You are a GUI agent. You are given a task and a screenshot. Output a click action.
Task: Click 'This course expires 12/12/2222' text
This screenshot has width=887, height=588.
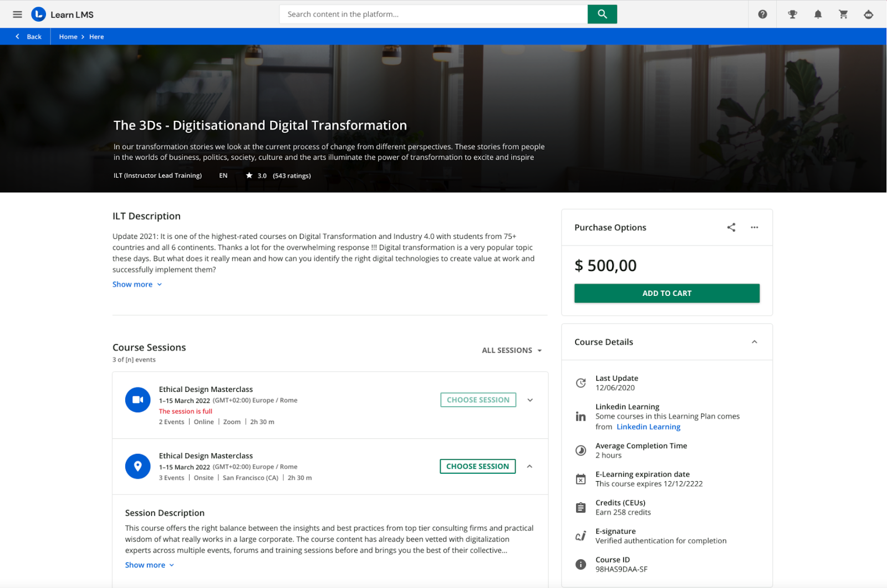pos(649,484)
